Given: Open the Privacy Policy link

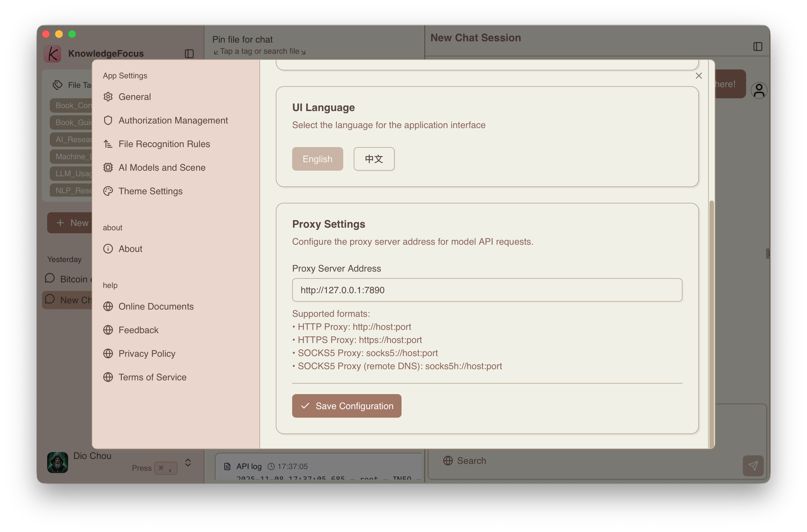Looking at the screenshot, I should click(146, 353).
